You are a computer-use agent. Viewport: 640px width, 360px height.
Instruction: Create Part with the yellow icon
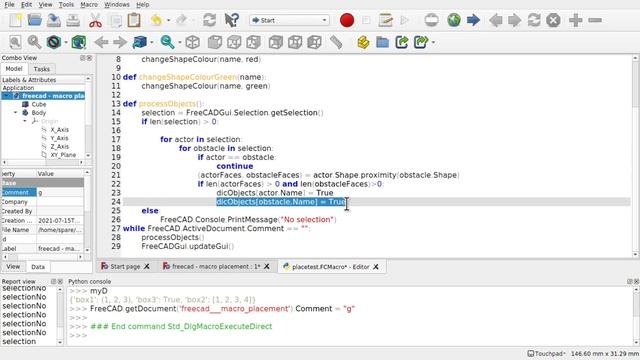click(x=363, y=42)
